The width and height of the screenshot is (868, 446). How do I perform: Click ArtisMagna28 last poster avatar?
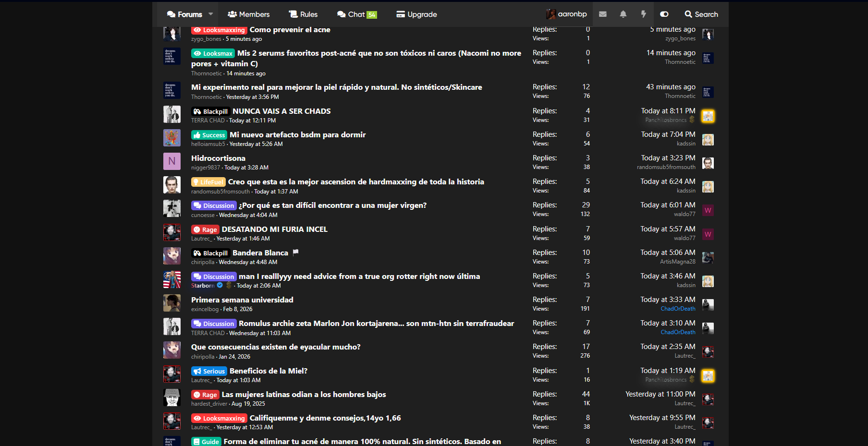coord(708,257)
